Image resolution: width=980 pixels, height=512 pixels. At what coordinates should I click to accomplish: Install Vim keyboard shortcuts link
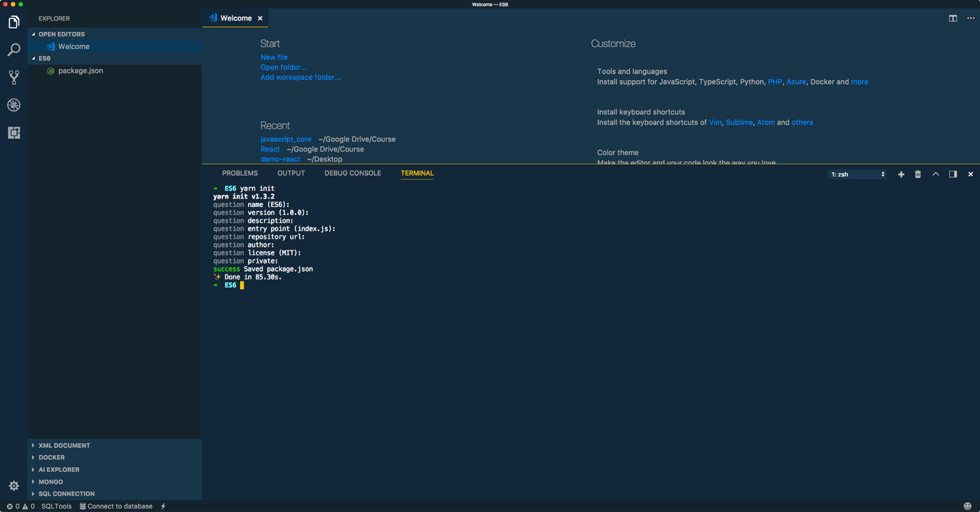tap(715, 122)
